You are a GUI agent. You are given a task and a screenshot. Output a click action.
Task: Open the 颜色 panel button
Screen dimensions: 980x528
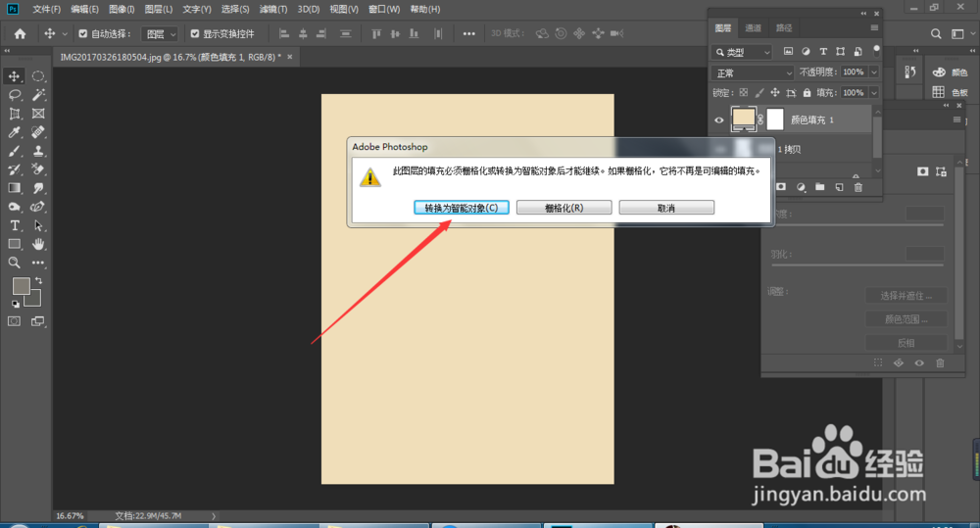coord(949,72)
